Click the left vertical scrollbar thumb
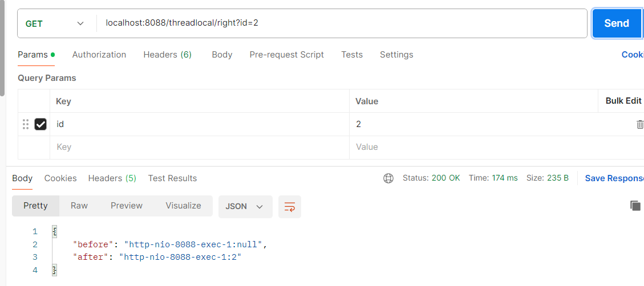644x286 pixels. pyautogui.click(x=2, y=46)
